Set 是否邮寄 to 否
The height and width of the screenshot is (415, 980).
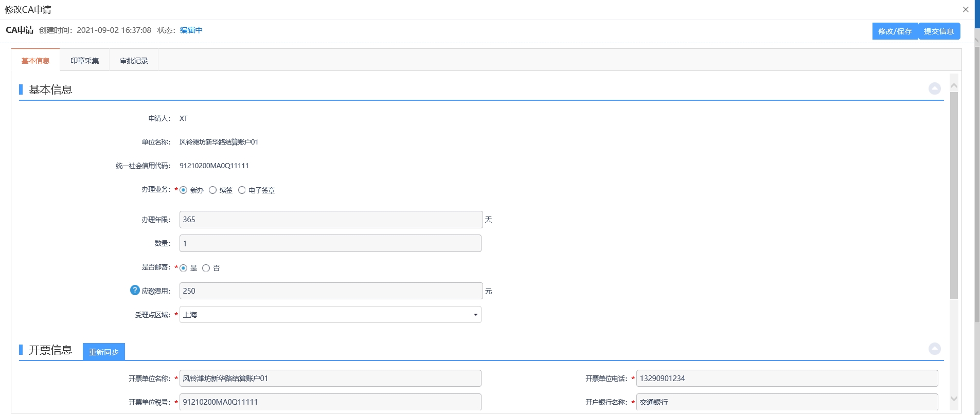pyautogui.click(x=206, y=268)
